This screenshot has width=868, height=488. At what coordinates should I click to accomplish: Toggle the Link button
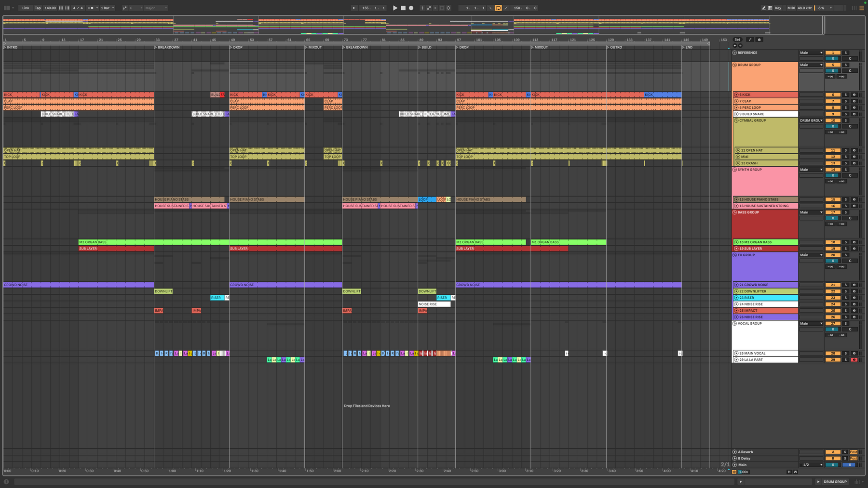tap(26, 8)
